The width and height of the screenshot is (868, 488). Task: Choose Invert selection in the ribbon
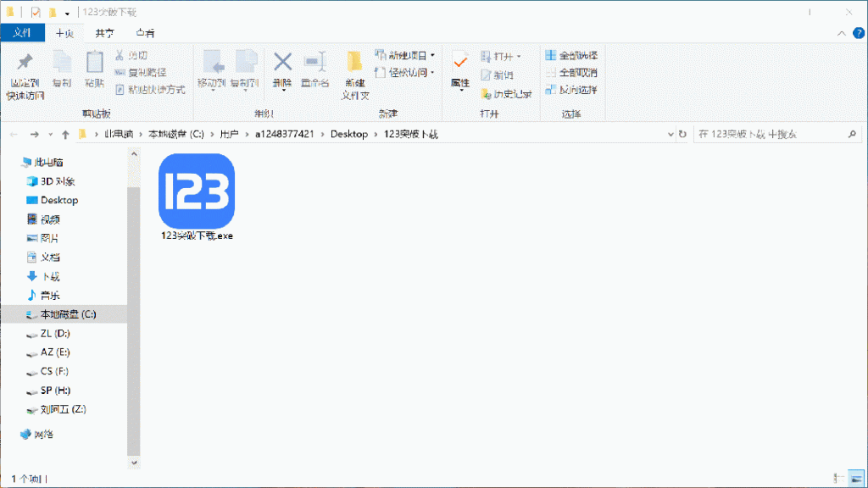coord(571,90)
